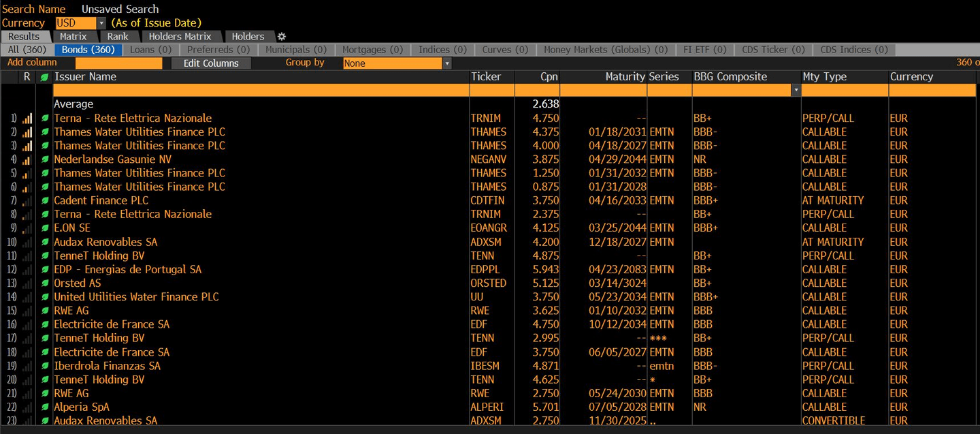The width and height of the screenshot is (980, 434).
Task: Switch to the Holders Matrix tab
Action: 180,37
